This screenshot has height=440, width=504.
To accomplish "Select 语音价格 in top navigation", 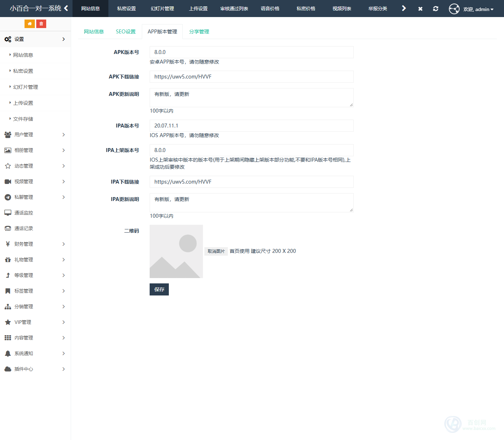I will [270, 9].
